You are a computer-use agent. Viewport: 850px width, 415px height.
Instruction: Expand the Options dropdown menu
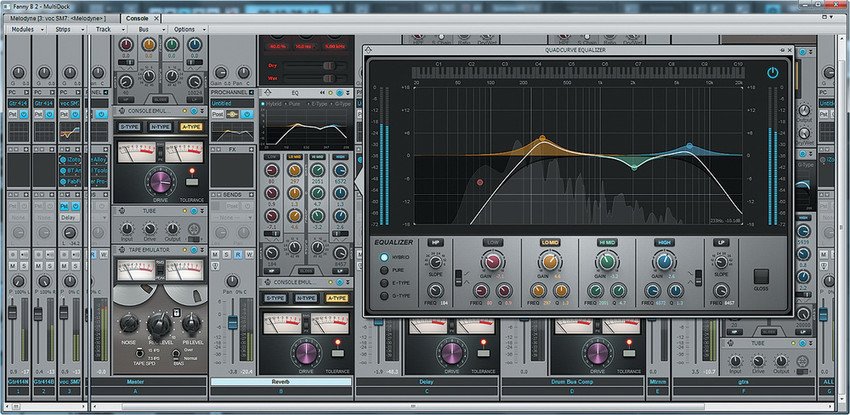(x=184, y=29)
